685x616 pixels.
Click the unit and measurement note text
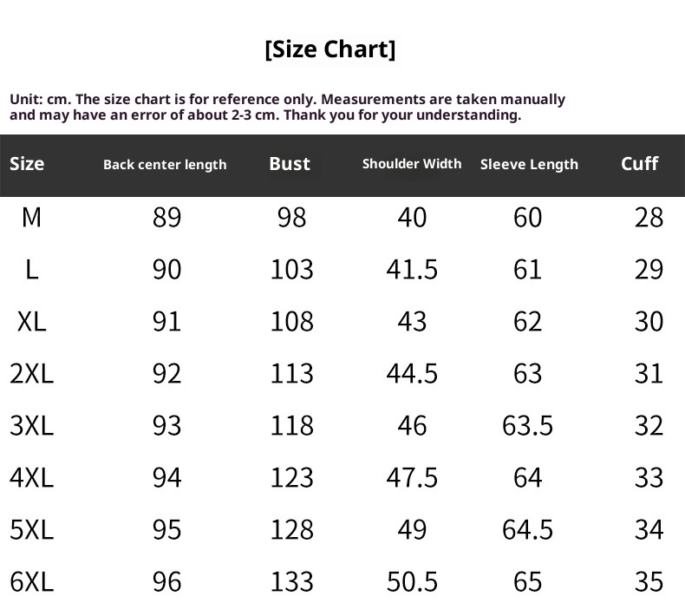pos(287,107)
